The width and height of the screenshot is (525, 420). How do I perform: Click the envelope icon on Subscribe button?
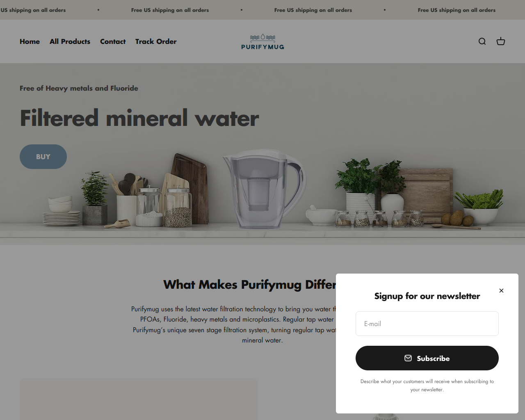pos(408,358)
